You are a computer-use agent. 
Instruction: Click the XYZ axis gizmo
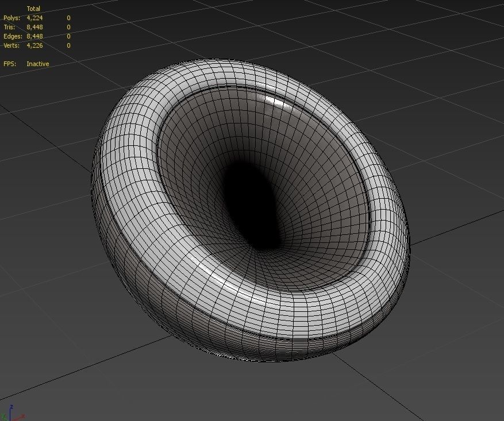click(x=12, y=414)
